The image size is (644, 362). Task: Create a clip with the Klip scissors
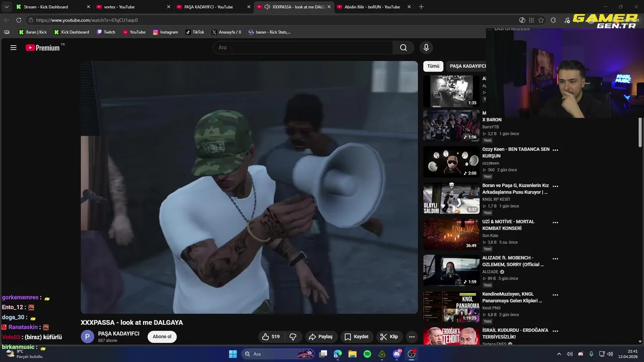click(x=389, y=337)
